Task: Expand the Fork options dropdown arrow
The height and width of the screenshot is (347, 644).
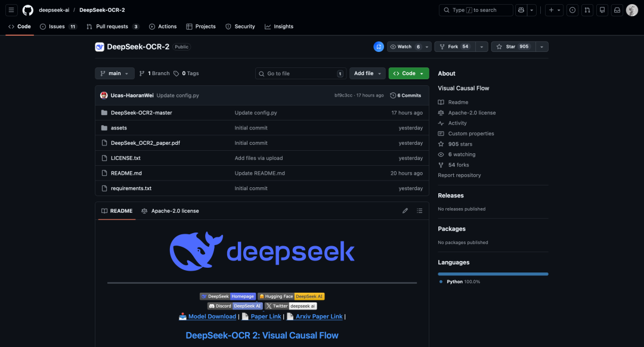Action: click(x=482, y=47)
